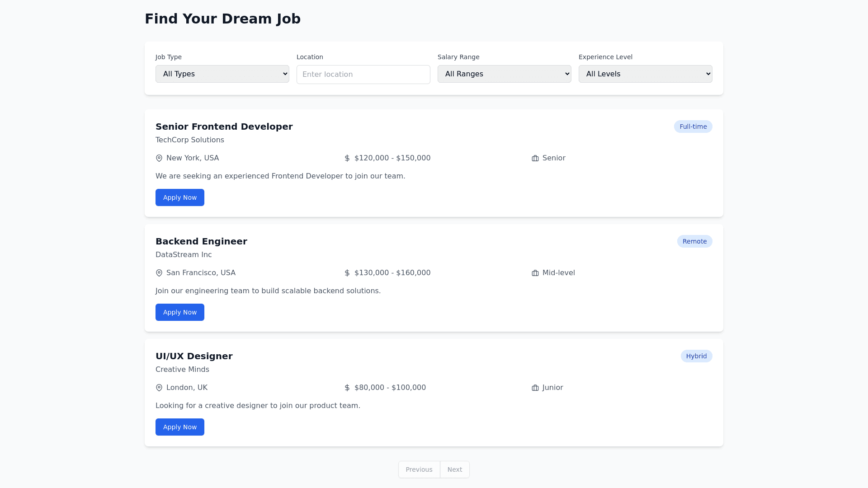Apply to the UI/UX Designer position

tap(180, 427)
